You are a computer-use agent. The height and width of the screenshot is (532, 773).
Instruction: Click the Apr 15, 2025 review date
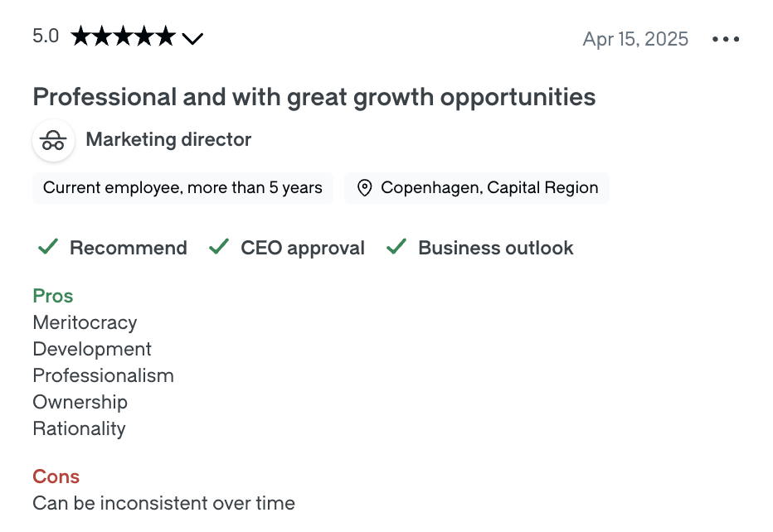click(x=635, y=39)
